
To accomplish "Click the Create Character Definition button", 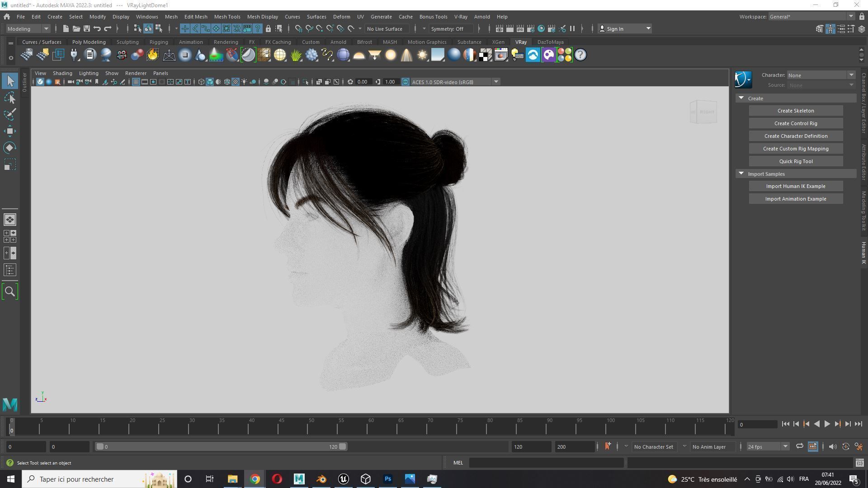I will [796, 136].
